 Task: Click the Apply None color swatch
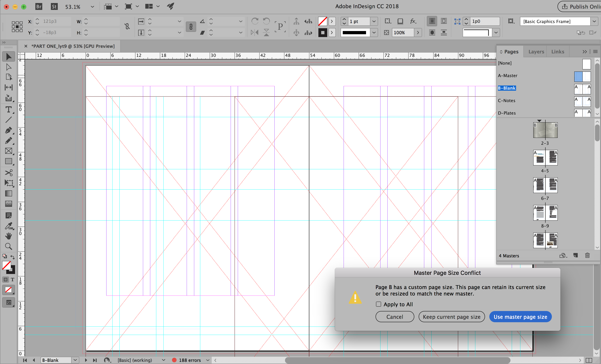point(8,290)
